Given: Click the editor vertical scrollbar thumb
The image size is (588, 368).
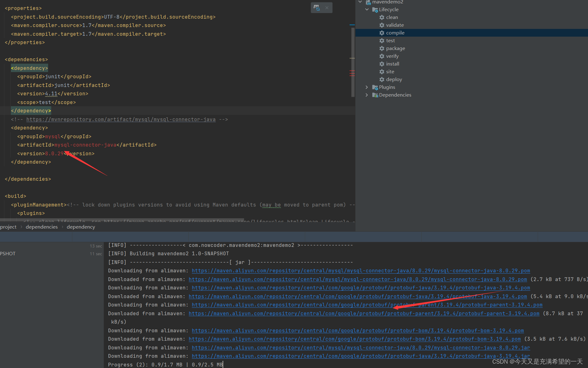Looking at the screenshot, I should 353,62.
